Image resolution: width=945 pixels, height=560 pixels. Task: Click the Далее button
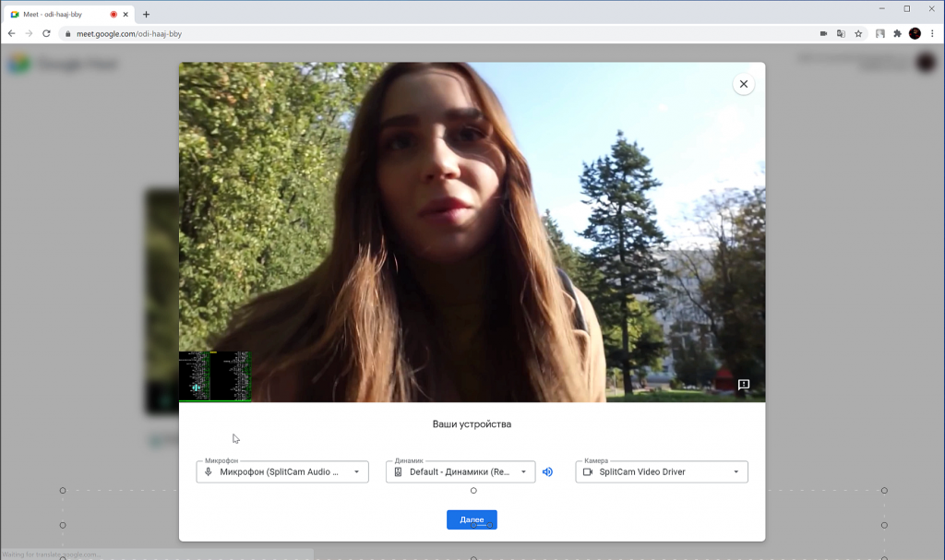[472, 519]
